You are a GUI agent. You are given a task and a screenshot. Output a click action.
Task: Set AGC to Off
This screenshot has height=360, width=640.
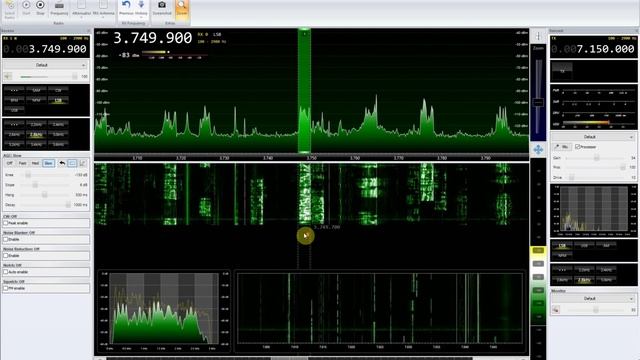click(9, 163)
